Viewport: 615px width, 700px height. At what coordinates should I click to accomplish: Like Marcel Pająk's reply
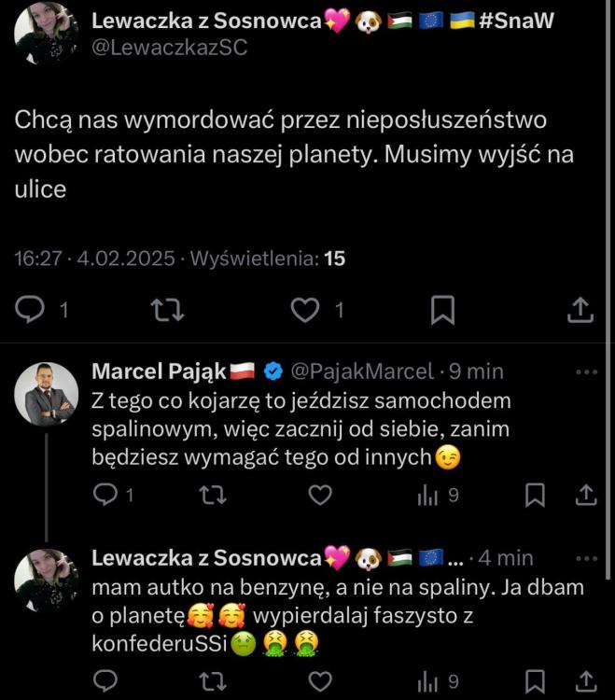[x=320, y=495]
